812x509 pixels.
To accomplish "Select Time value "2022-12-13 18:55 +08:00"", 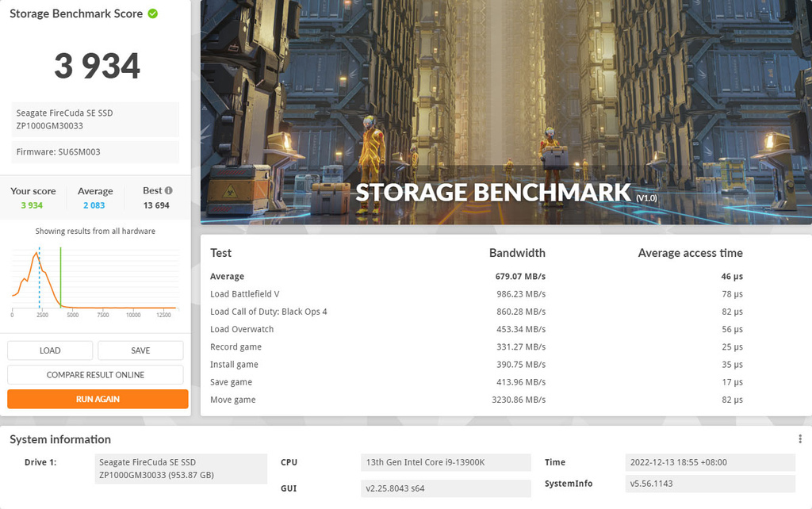I will pos(710,462).
